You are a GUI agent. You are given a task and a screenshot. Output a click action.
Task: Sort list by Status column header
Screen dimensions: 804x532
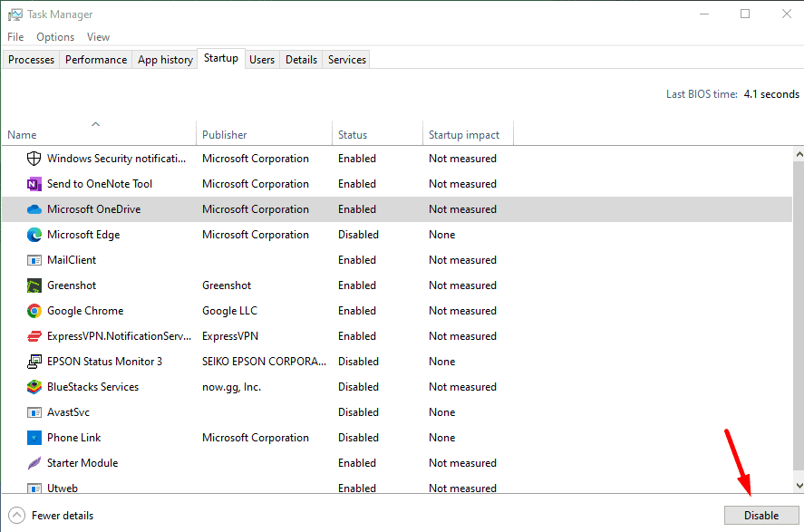tap(377, 133)
